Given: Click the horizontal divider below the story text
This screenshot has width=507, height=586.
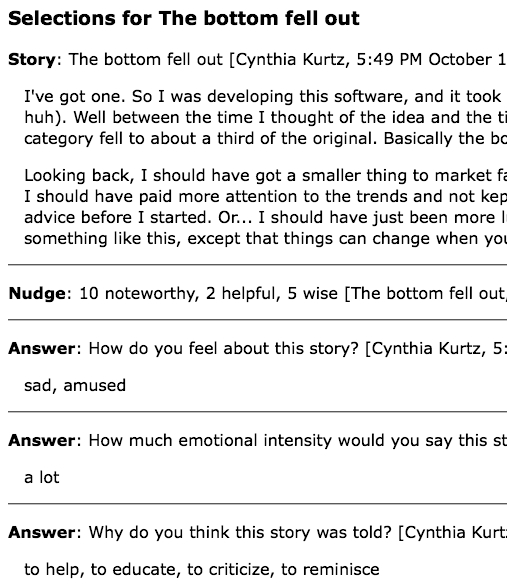Looking at the screenshot, I should pyautogui.click(x=257, y=265).
